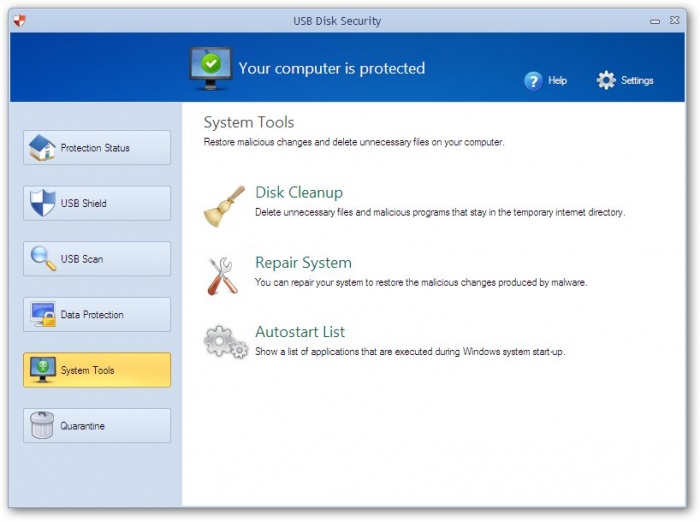This screenshot has height=521, width=700.
Task: Click the USB Scan magnifier icon
Action: coord(43,259)
